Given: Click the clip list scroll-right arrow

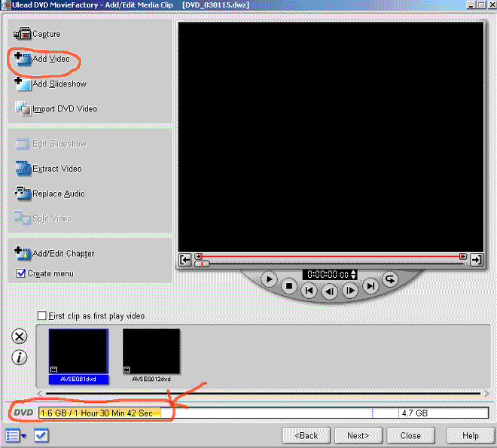Looking at the screenshot, I should pyautogui.click(x=486, y=394).
